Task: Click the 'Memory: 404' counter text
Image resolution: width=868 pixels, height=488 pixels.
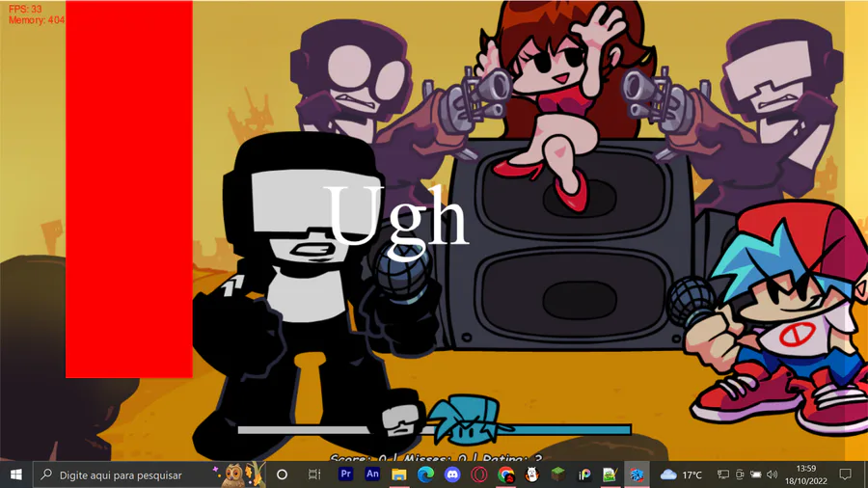Action: click(x=37, y=20)
